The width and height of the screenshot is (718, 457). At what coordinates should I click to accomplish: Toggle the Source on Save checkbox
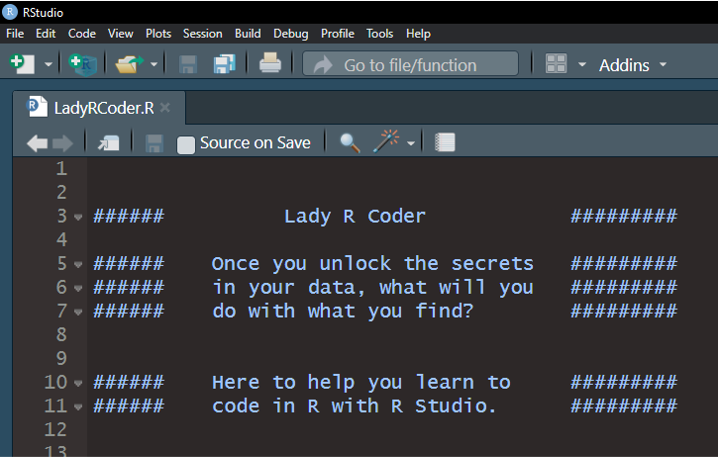tap(185, 145)
